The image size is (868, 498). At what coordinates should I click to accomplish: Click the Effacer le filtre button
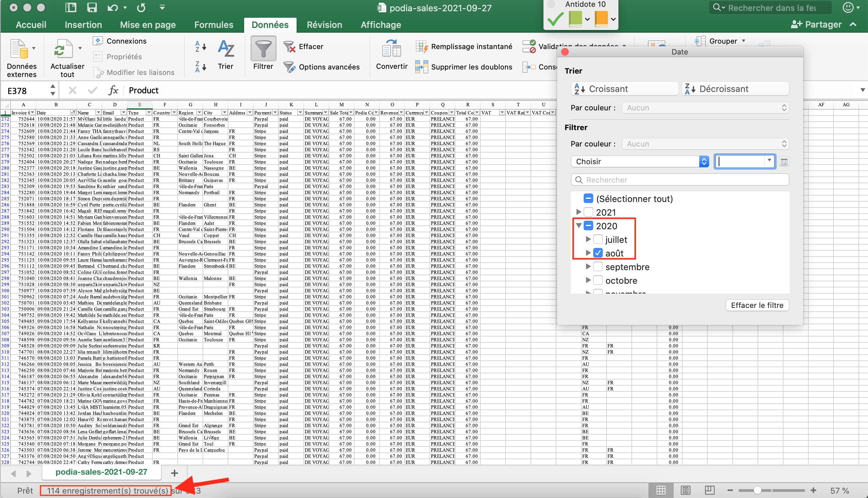pos(757,306)
